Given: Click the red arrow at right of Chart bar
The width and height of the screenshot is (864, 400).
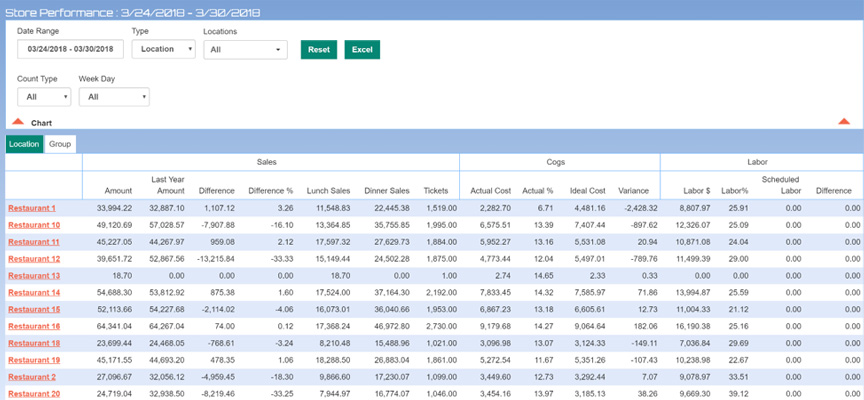Looking at the screenshot, I should tap(844, 122).
